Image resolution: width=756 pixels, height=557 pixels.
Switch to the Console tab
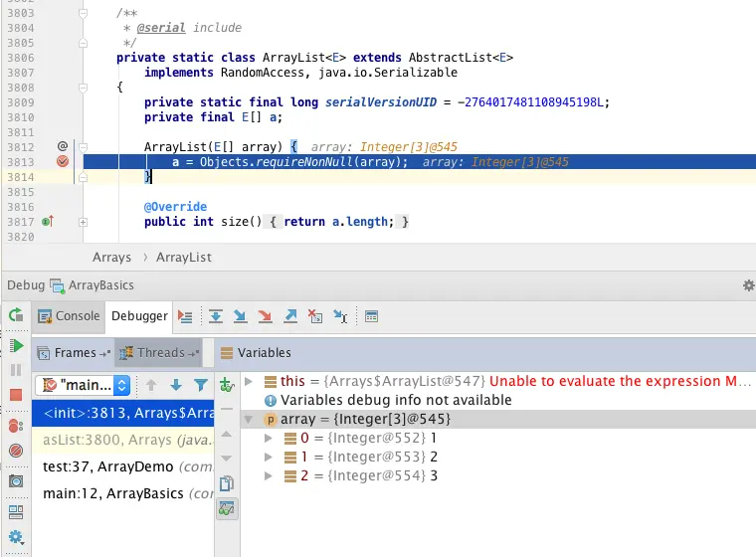pyautogui.click(x=69, y=316)
